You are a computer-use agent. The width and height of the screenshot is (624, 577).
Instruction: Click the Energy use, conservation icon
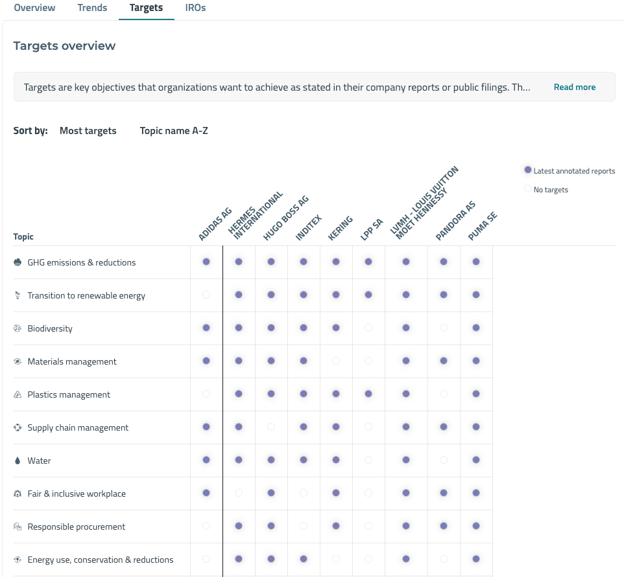point(18,559)
